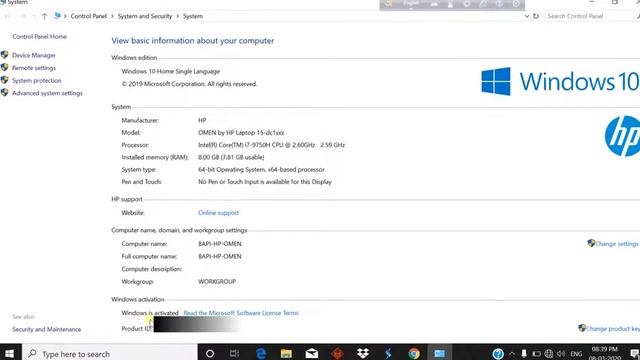The image size is (640, 360).
Task: Click the back arrow navigation button
Action: (x=7, y=16)
